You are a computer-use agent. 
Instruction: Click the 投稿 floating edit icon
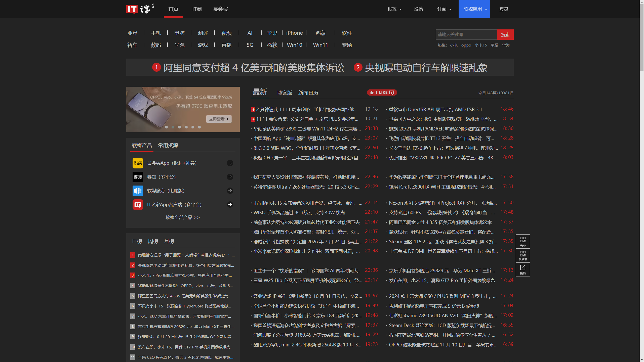pos(523,269)
